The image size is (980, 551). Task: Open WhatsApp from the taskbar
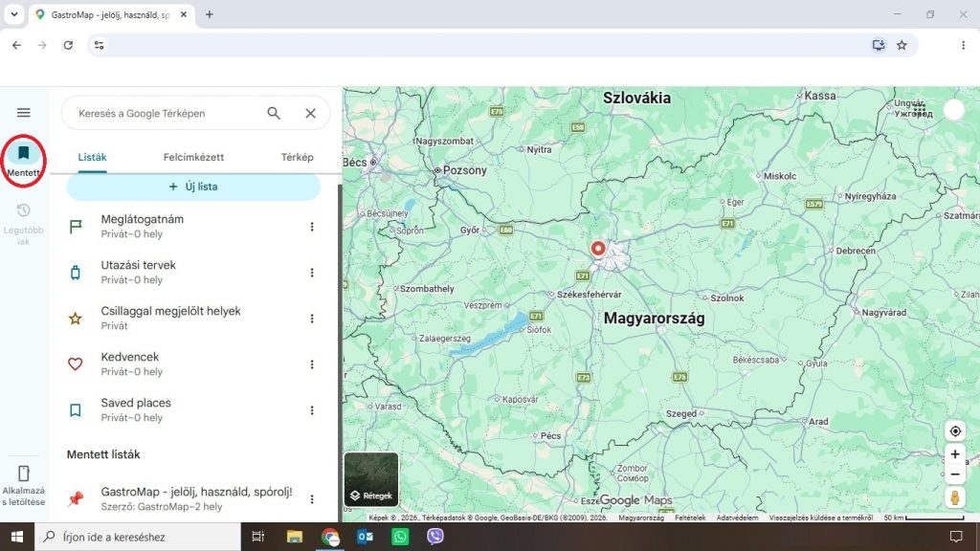tap(400, 537)
